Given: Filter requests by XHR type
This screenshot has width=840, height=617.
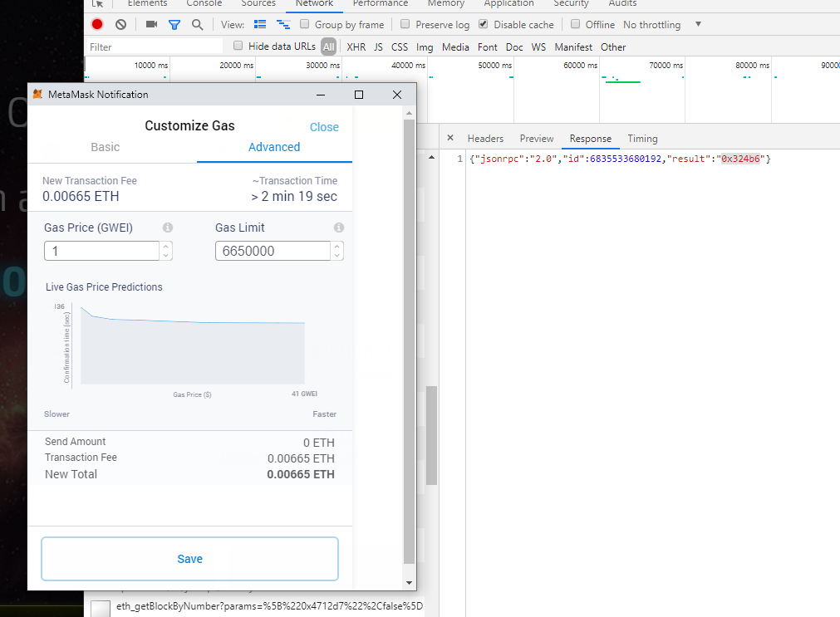Looking at the screenshot, I should point(356,47).
